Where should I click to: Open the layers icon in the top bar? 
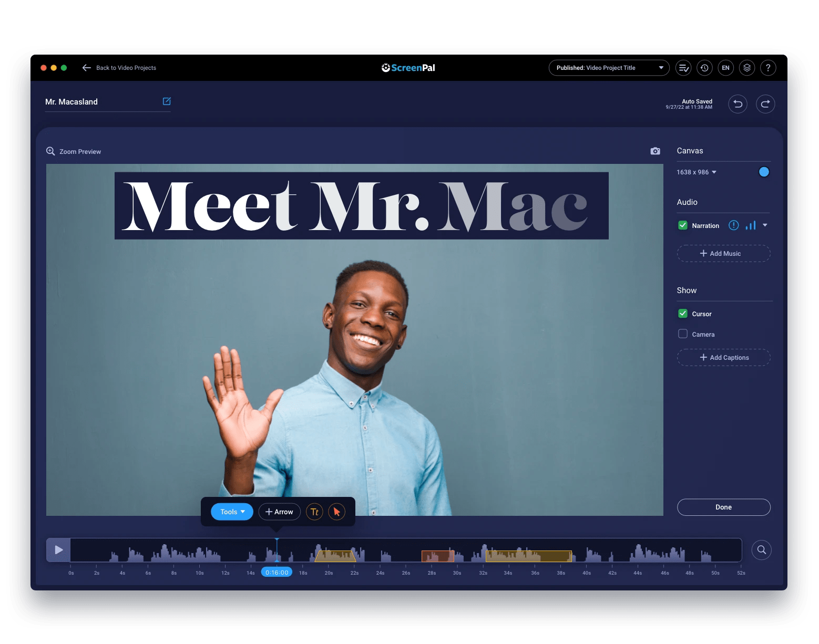(x=747, y=68)
